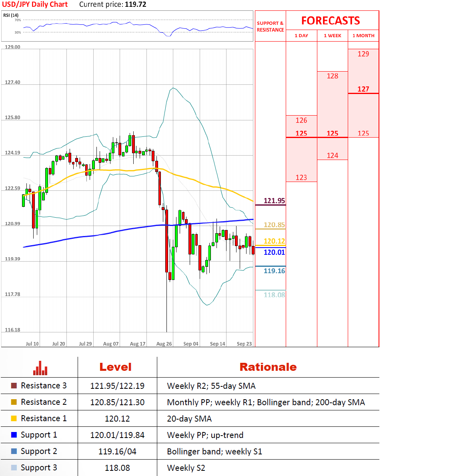
Task: Click the current price value 119.72
Action: [x=135, y=4]
